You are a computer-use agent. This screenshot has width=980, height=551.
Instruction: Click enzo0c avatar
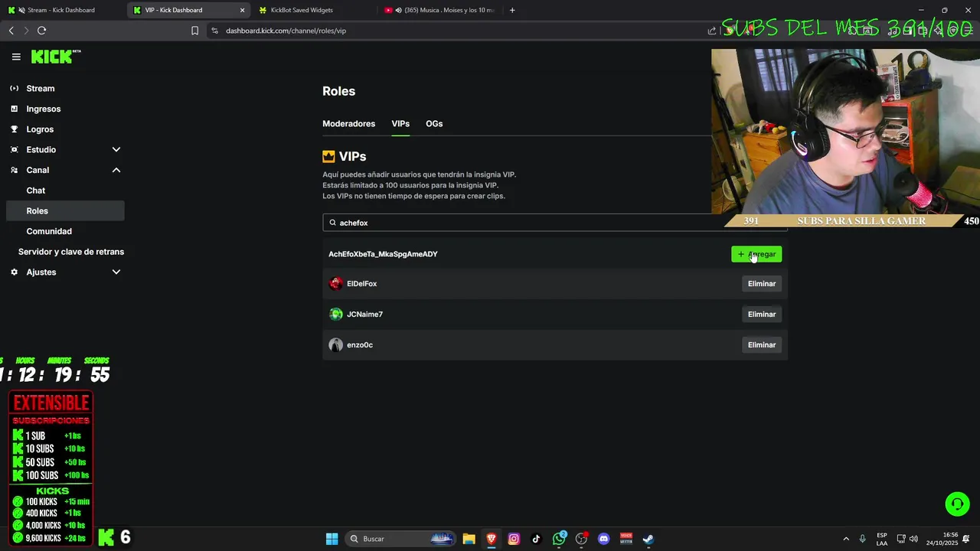(336, 345)
